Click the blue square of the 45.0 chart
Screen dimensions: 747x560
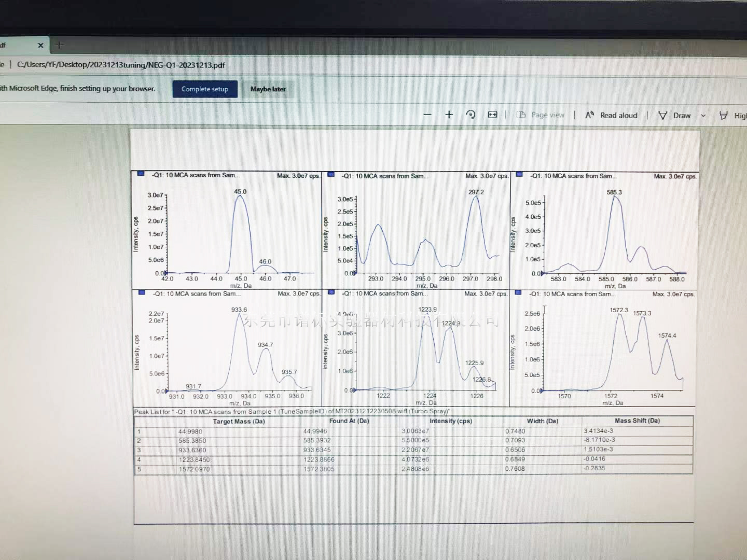click(141, 174)
